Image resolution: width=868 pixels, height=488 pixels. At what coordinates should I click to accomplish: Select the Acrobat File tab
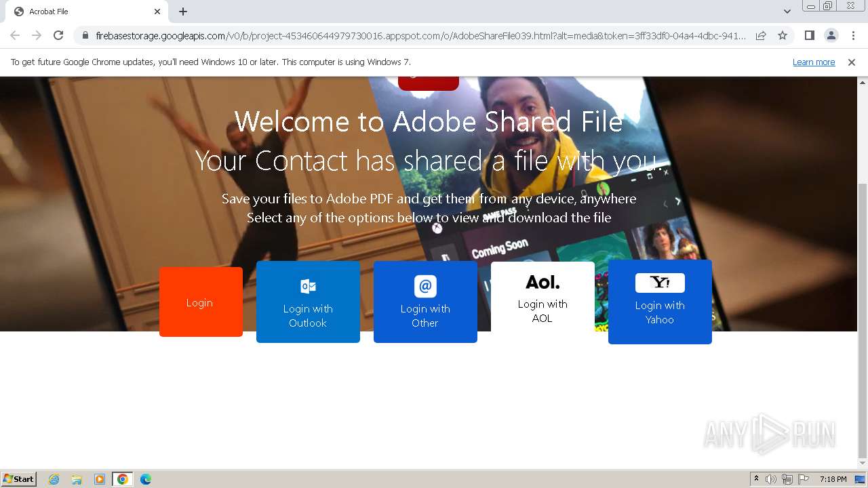click(x=86, y=12)
